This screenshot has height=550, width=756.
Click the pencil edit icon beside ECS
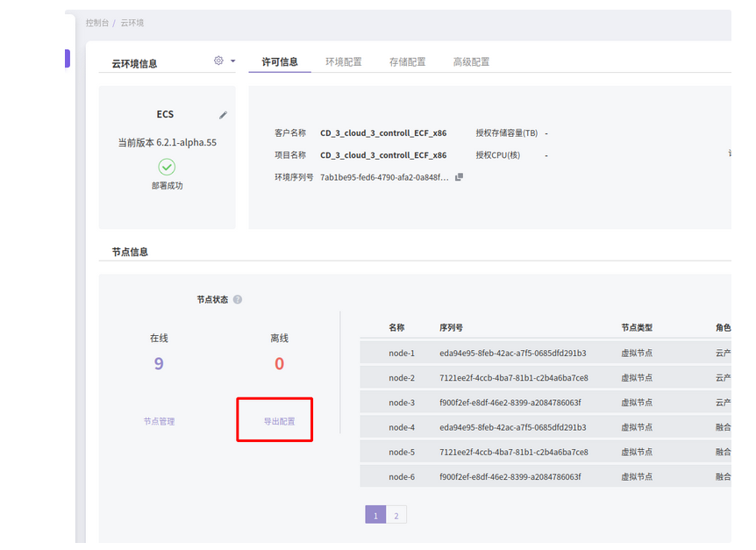223,115
